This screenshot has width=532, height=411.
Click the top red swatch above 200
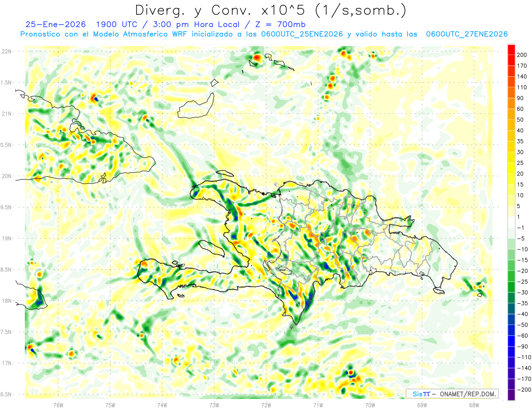pos(512,49)
